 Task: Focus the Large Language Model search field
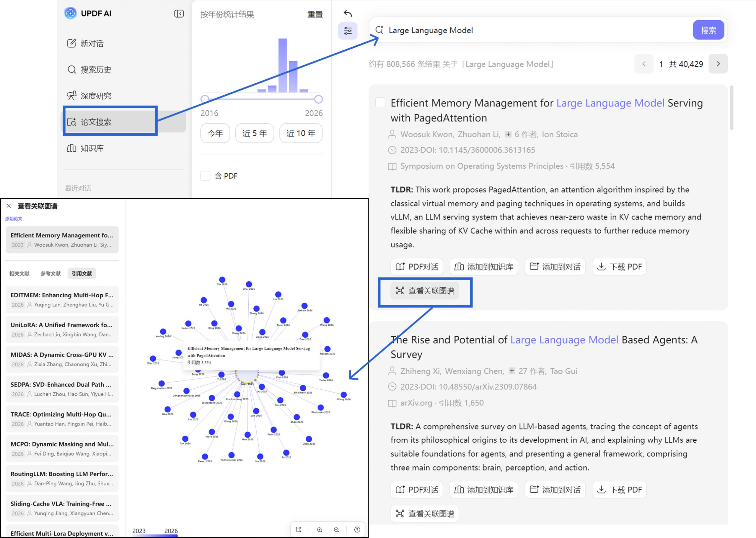pyautogui.click(x=537, y=30)
